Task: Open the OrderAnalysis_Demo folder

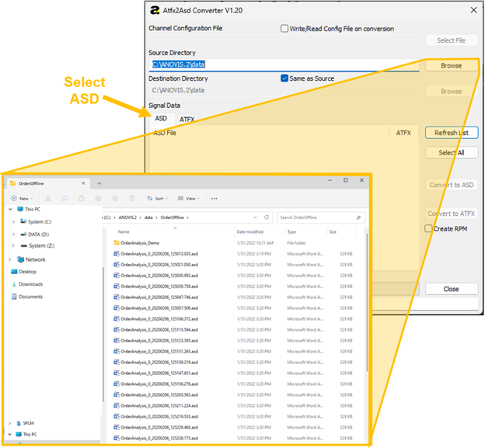Action: click(140, 242)
